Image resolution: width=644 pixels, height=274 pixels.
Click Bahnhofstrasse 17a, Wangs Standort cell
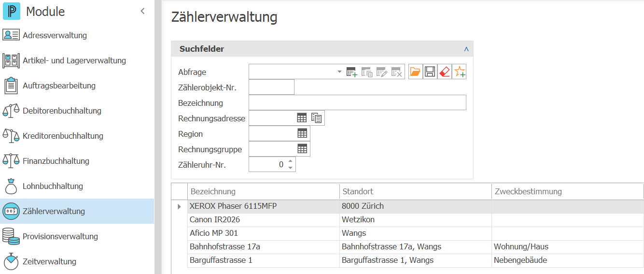pyautogui.click(x=416, y=247)
